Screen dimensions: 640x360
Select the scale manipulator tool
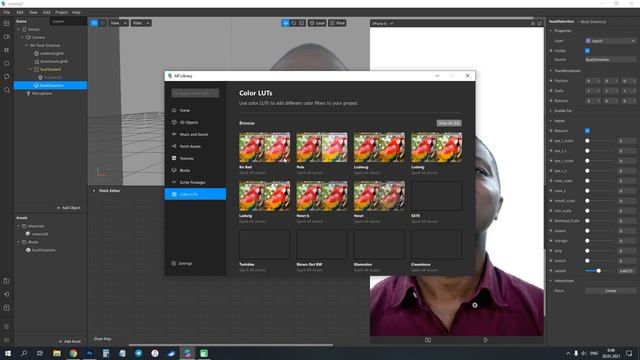[302, 23]
